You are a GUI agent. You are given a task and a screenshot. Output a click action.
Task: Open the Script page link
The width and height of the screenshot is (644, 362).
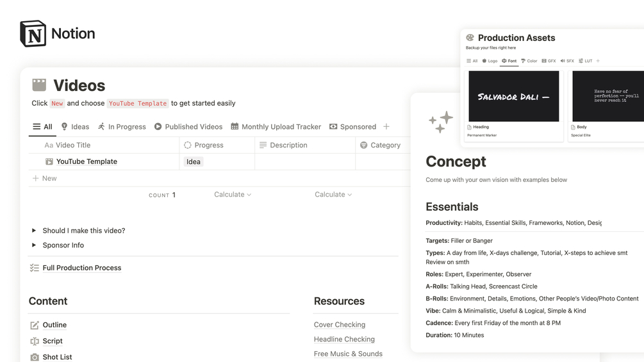[x=53, y=341]
